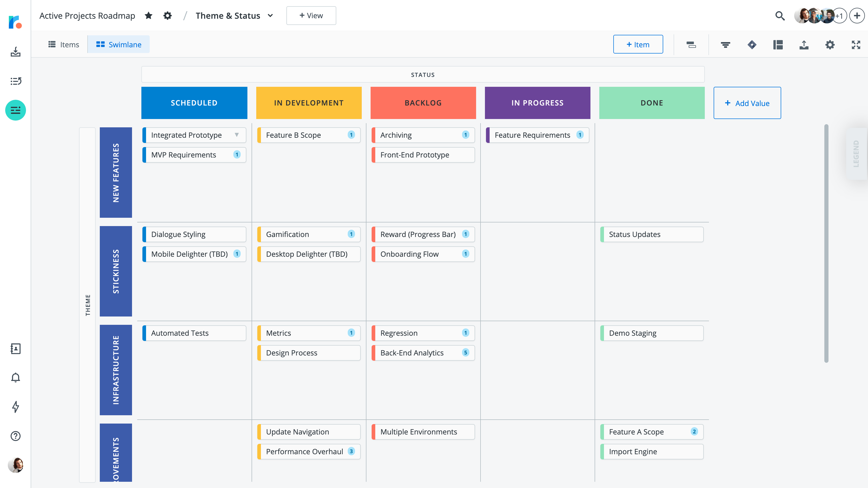Viewport: 868px width, 488px height.
Task: Click the Theme axis label
Action: [88, 305]
